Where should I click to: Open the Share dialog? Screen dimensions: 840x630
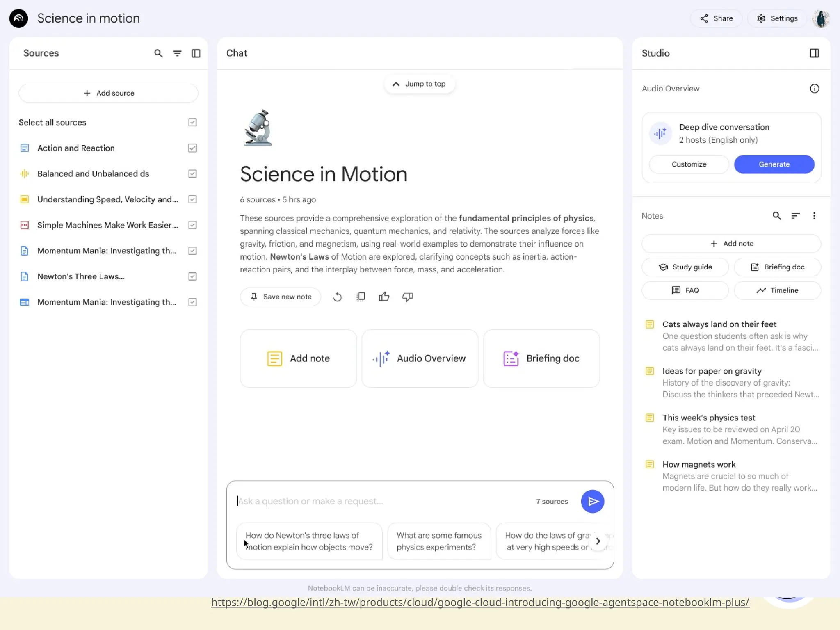716,18
